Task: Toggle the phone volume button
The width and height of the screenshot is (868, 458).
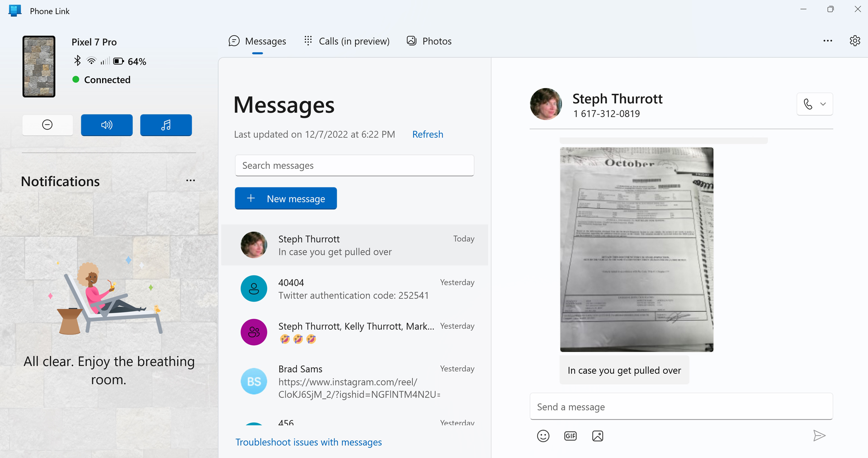Action: [107, 125]
